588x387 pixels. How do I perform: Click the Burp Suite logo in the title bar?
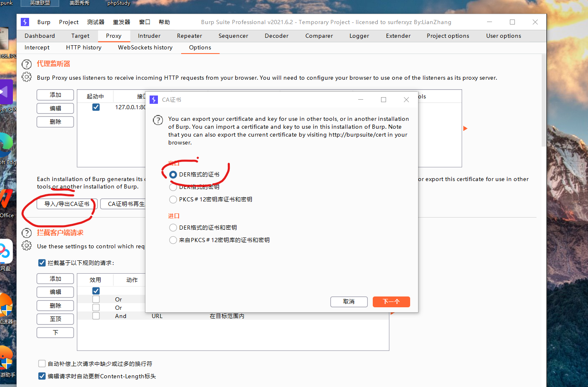[25, 22]
